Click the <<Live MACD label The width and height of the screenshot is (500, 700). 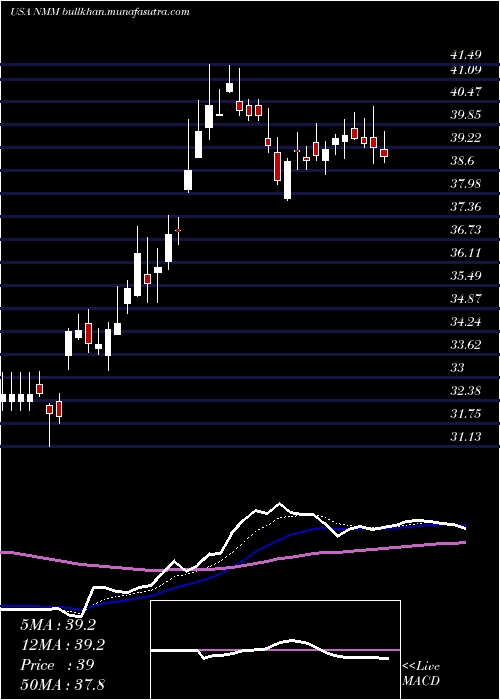(x=421, y=674)
